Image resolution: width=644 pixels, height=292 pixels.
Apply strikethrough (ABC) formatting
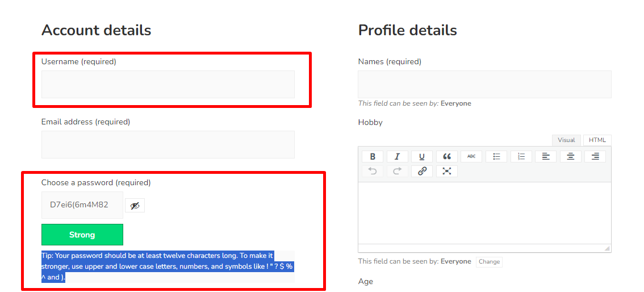471,156
